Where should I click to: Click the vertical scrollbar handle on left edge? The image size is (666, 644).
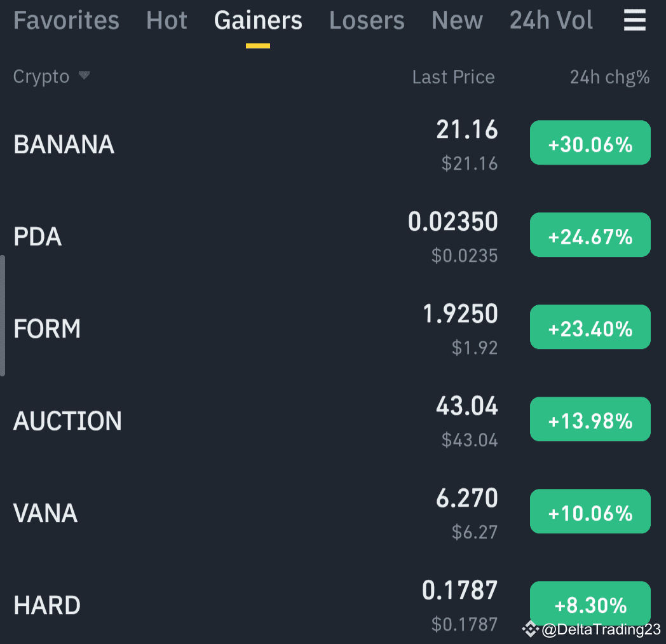[3, 315]
